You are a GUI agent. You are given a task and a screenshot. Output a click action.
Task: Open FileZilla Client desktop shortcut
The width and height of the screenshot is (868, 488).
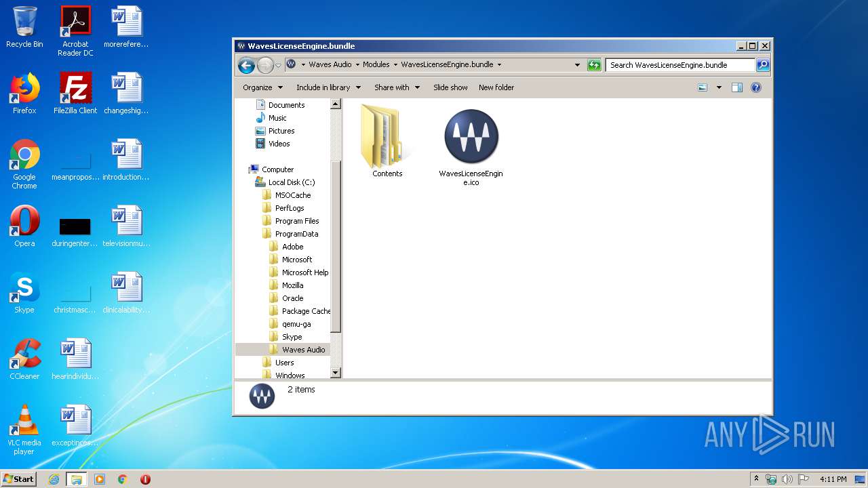tap(75, 89)
